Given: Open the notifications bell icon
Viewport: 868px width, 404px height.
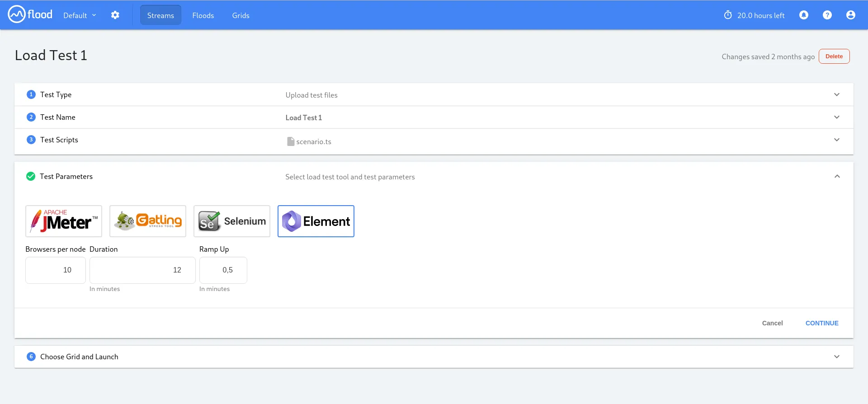Looking at the screenshot, I should pyautogui.click(x=804, y=15).
